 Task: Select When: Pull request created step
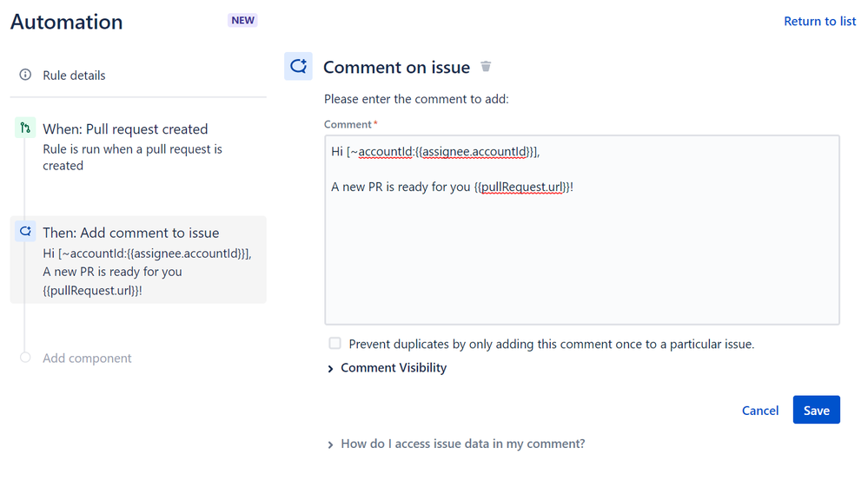pos(138,147)
